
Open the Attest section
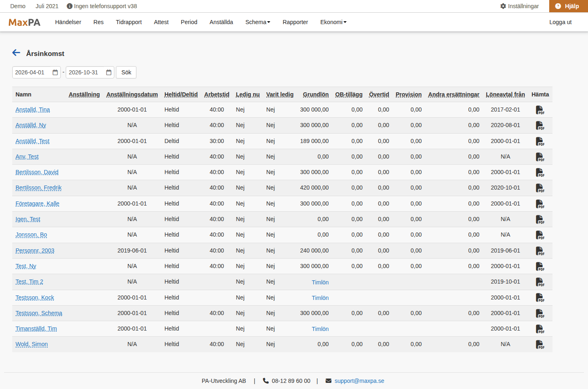pyautogui.click(x=161, y=22)
